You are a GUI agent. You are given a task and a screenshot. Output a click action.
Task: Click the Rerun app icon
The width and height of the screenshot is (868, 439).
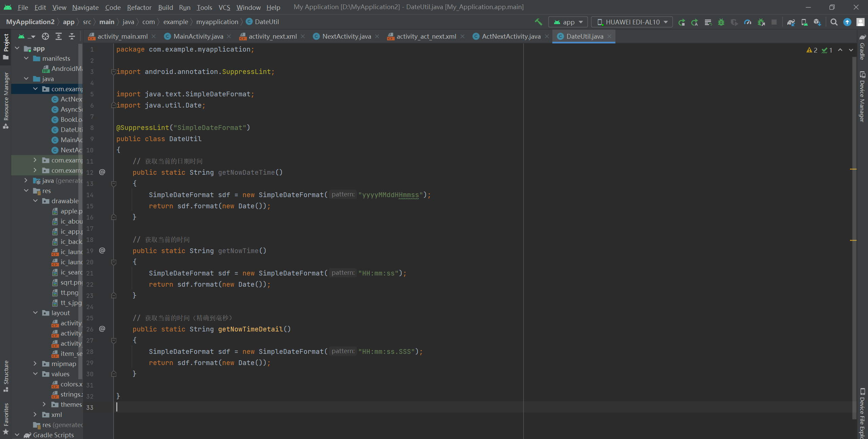coord(682,22)
